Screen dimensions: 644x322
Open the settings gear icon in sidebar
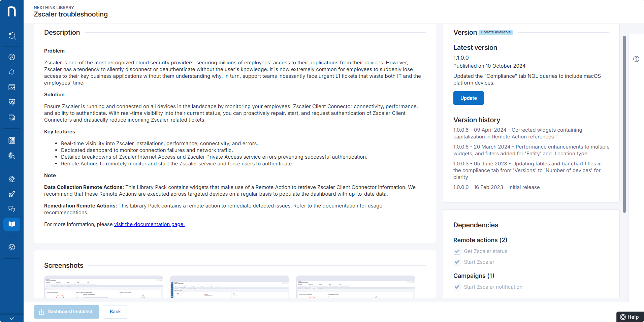pyautogui.click(x=12, y=247)
